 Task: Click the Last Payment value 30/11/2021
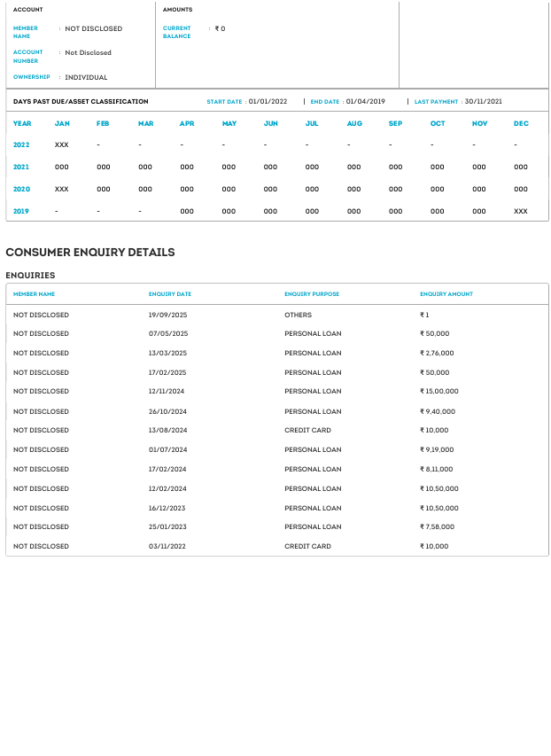(x=484, y=102)
